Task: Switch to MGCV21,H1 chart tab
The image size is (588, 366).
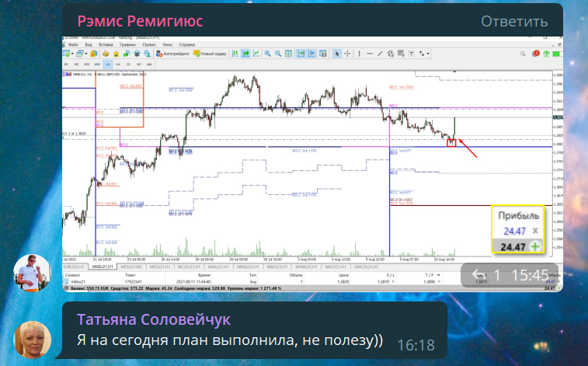Action: (336, 267)
